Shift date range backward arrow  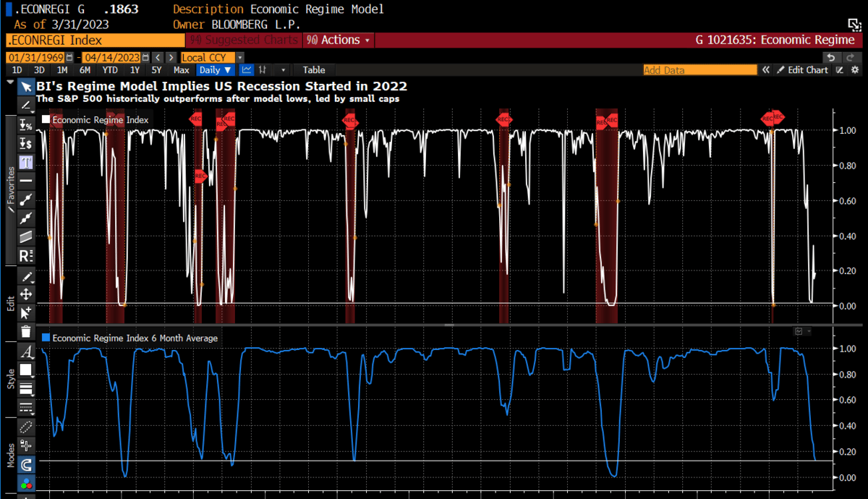(156, 57)
